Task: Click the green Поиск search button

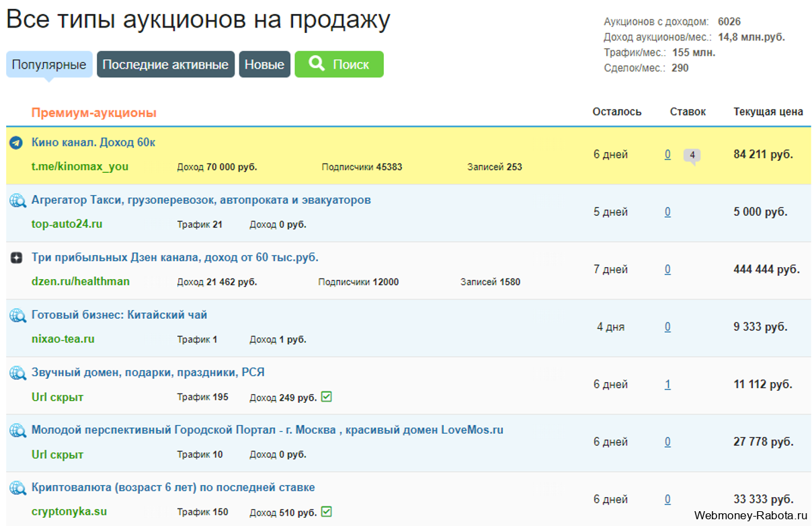Action: (339, 65)
